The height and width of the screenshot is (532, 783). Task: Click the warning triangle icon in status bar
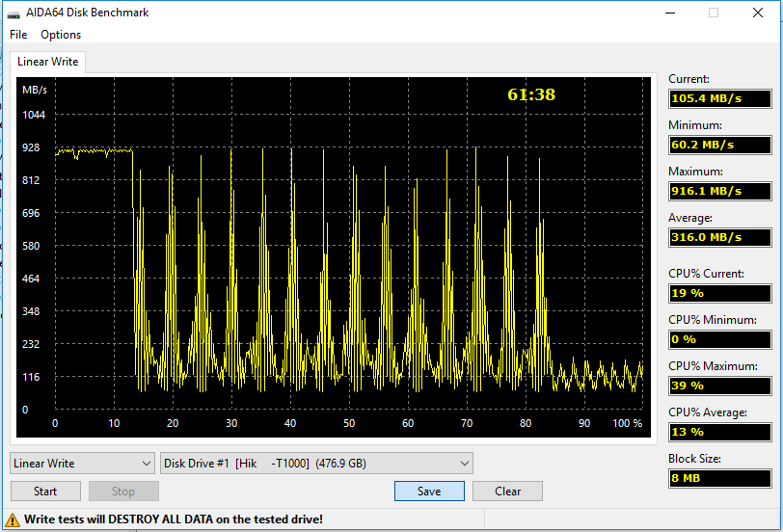[13, 520]
